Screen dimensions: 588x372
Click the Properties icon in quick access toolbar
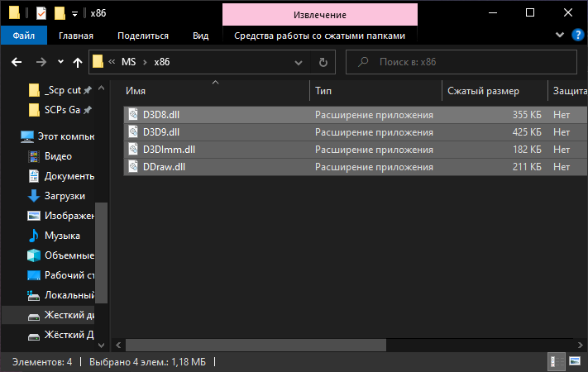41,13
